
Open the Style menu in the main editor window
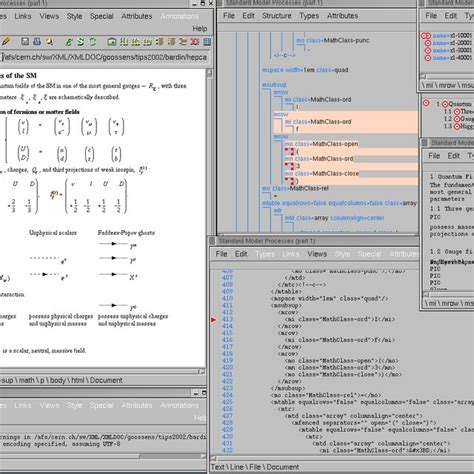pyautogui.click(x=74, y=16)
